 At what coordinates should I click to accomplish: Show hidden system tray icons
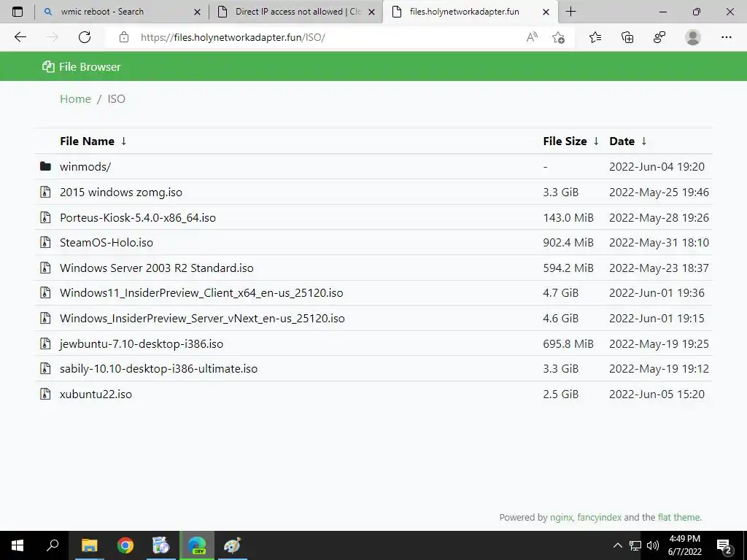point(617,545)
